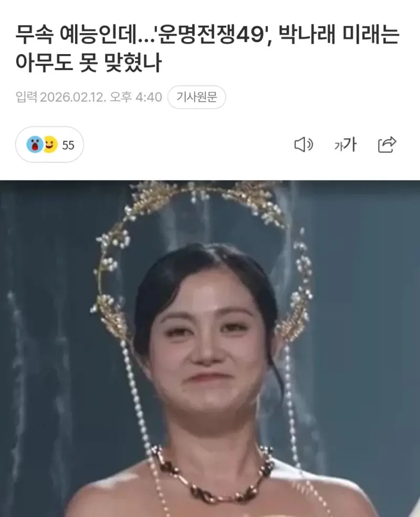Click the 입력 label before the date
The height and width of the screenshot is (517, 420).
[26, 97]
